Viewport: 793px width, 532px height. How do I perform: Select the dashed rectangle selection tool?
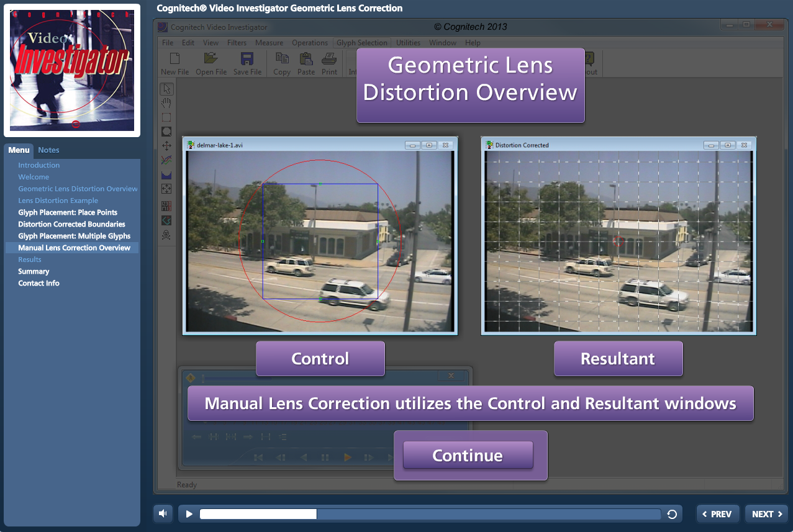[166, 117]
